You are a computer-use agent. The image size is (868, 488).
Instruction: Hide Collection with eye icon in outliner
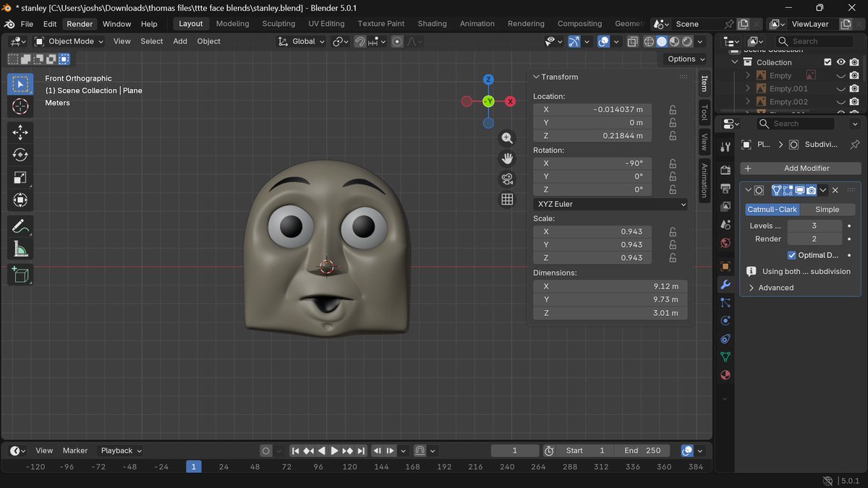841,62
